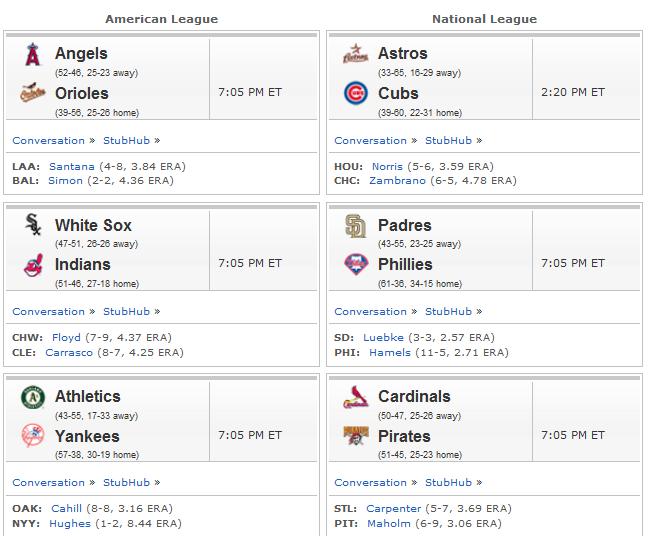Select the Cubs logo icon
This screenshot has height=536, width=655.
pos(355,93)
